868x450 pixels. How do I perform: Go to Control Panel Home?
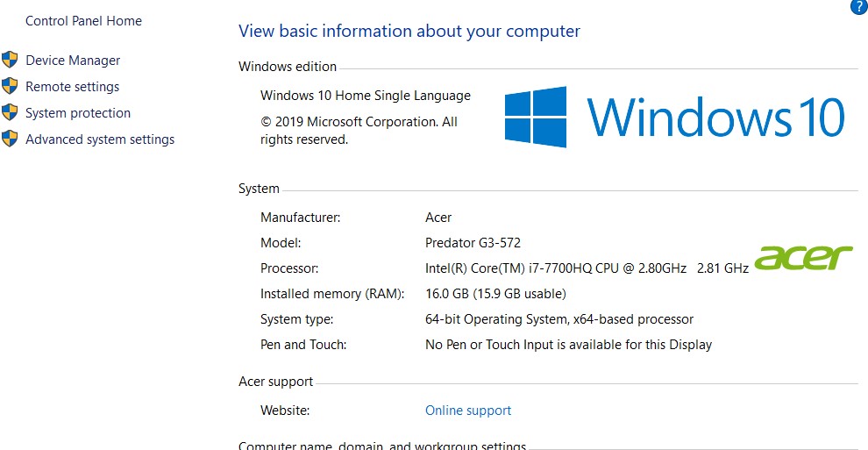pyautogui.click(x=83, y=21)
